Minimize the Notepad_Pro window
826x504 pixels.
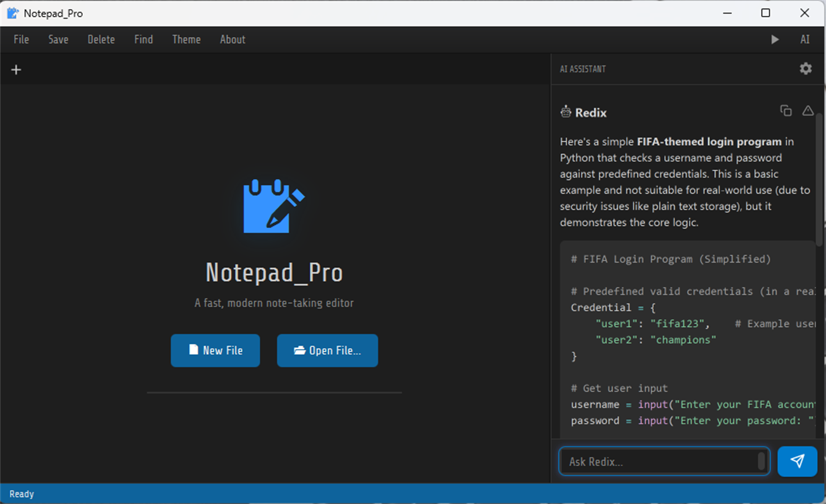(727, 13)
